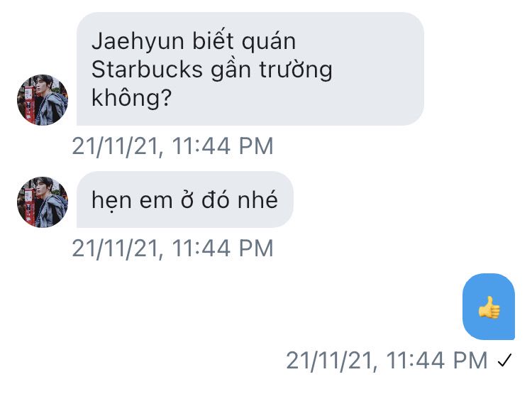Click the timestamp under 'hẹn em ở đó nhé'
This screenshot has height=394, width=532.
click(x=172, y=248)
